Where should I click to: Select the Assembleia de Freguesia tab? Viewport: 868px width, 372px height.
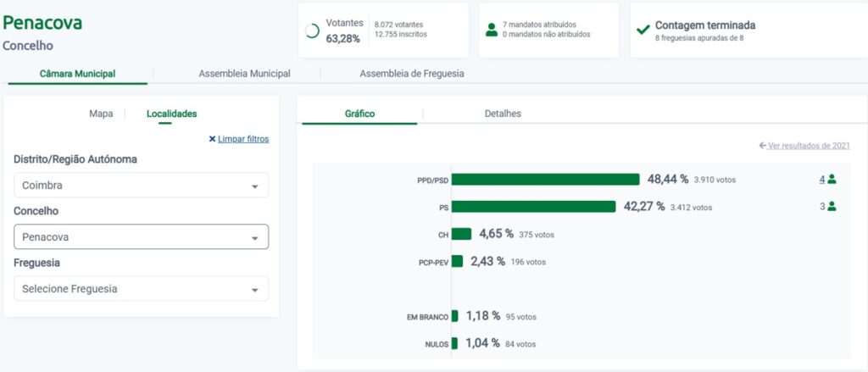coord(411,74)
